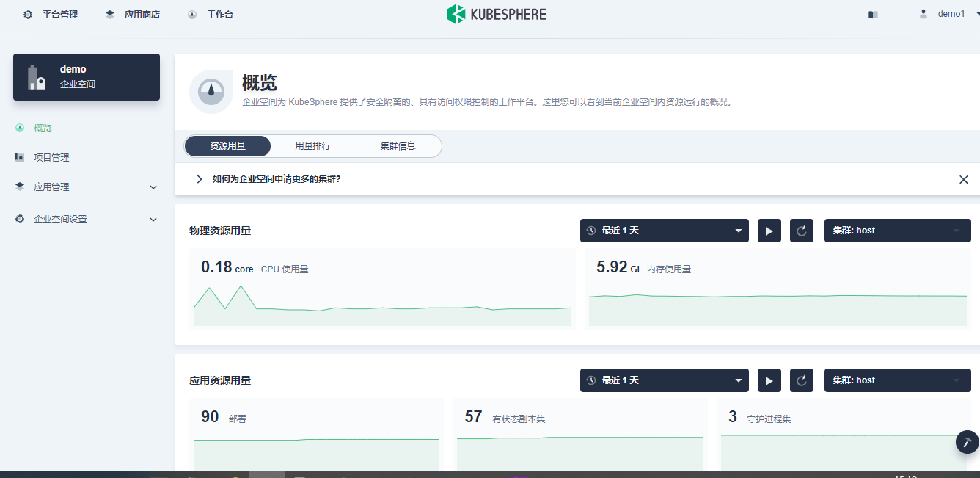Expand the 如何为企业空间申请更多的集群 tip
980x478 pixels.
coord(199,178)
